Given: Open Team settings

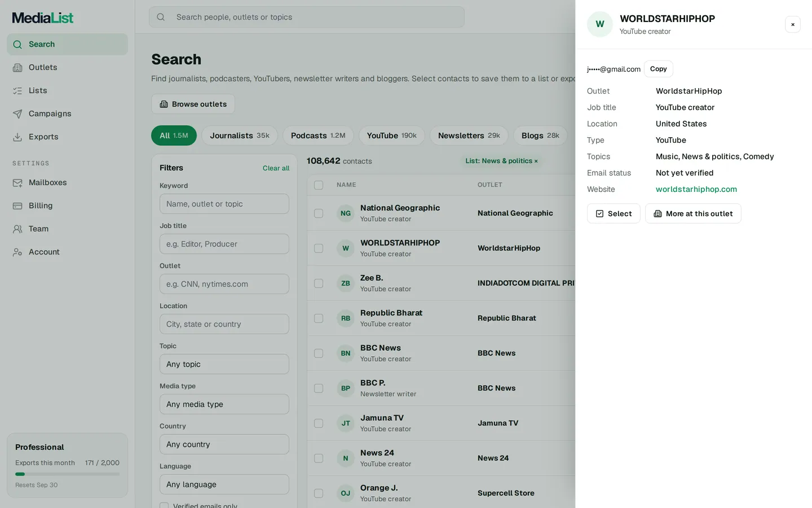Looking at the screenshot, I should tap(67, 229).
